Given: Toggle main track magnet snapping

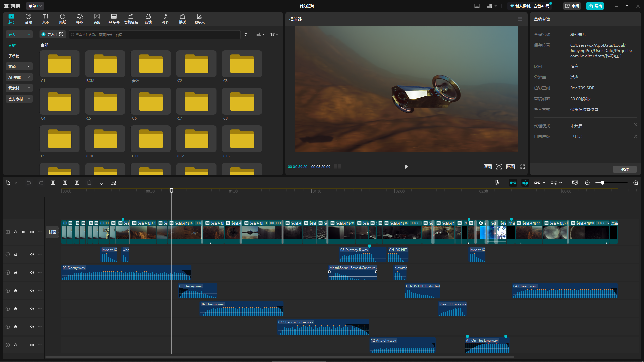Looking at the screenshot, I should click(x=513, y=183).
